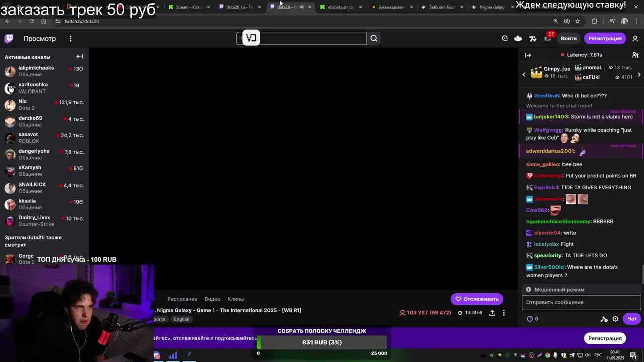Click the crown loot icon in header
Viewport: 644px width, 362px height.
[518, 38]
